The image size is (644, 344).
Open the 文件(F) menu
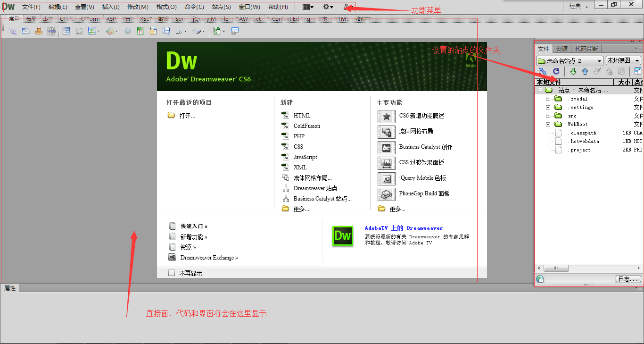[x=31, y=7]
